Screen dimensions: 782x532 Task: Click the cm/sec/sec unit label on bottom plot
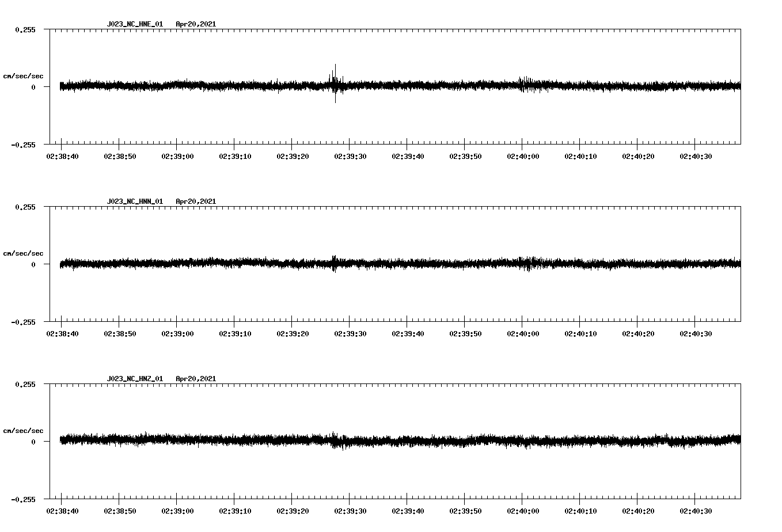[x=24, y=430]
